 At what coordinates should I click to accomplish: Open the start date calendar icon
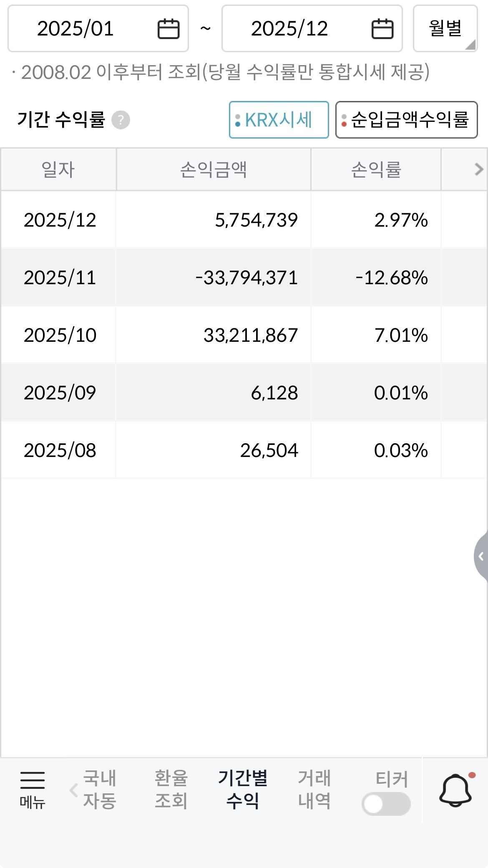(169, 29)
